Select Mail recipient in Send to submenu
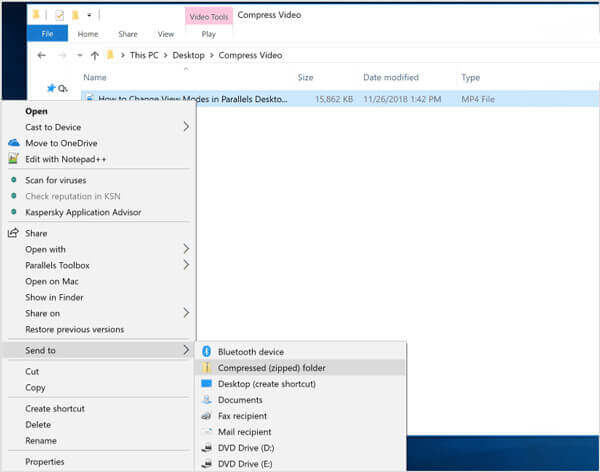The image size is (600, 472). [245, 432]
